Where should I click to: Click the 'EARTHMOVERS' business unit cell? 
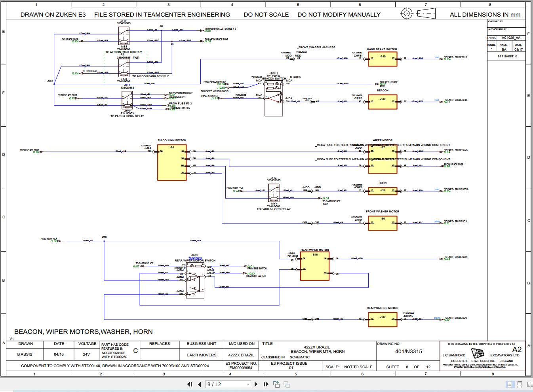pyautogui.click(x=202, y=355)
